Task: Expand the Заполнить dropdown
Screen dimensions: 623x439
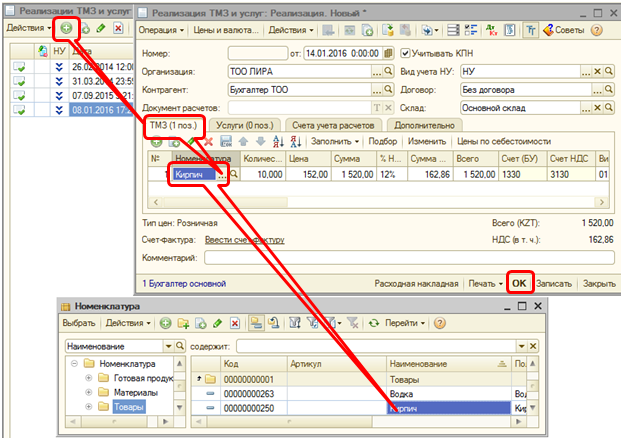Action: tap(335, 141)
